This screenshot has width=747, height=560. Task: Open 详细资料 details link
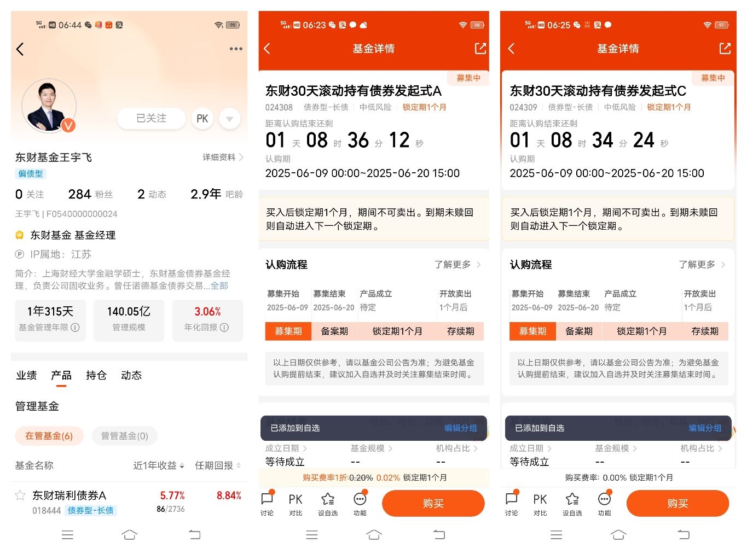tap(223, 157)
